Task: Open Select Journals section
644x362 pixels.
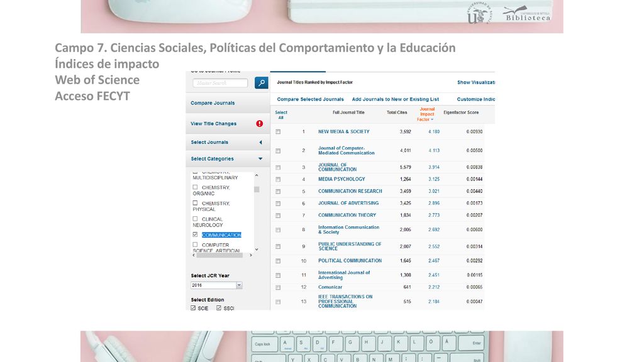Action: pos(209,143)
